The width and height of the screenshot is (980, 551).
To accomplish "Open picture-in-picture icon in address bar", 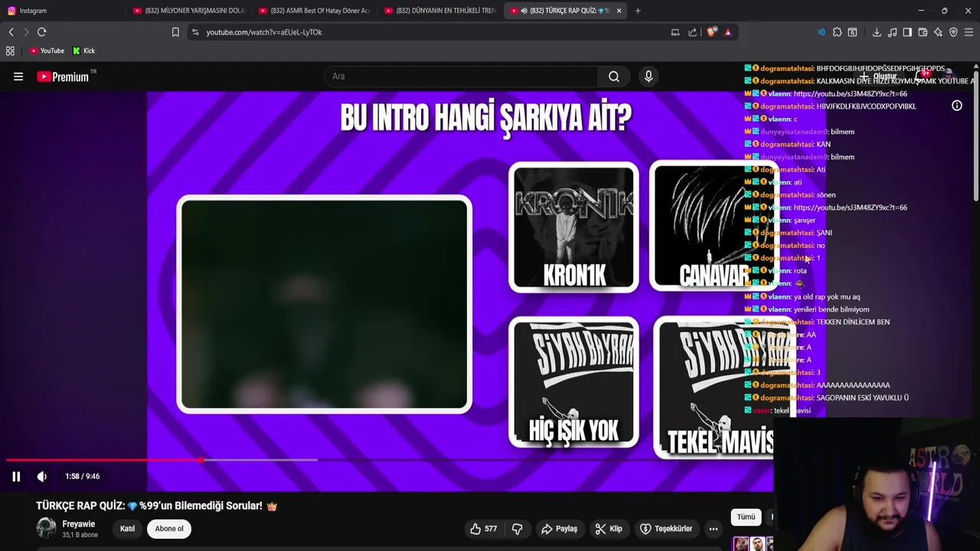I will click(675, 32).
